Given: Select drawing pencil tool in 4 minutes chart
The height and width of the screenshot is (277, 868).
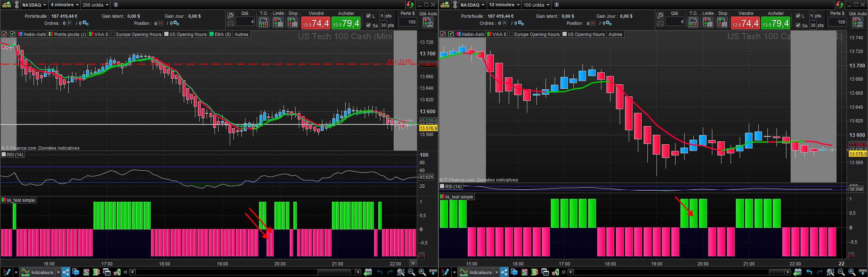Looking at the screenshot, I should click(6, 272).
